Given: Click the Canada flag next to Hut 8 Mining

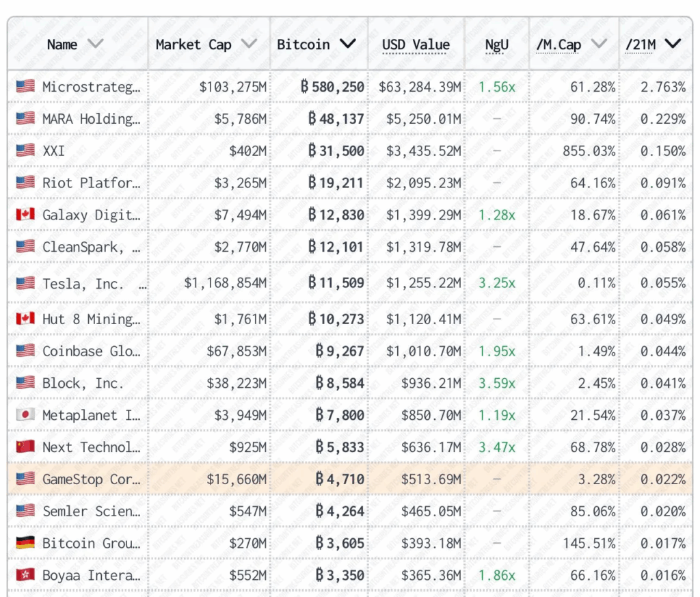Looking at the screenshot, I should pyautogui.click(x=25, y=319).
